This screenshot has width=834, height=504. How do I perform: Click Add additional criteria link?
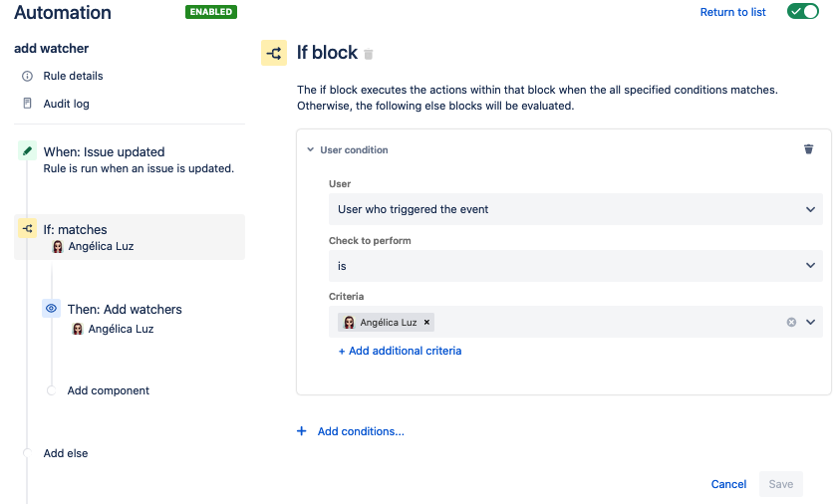click(400, 351)
